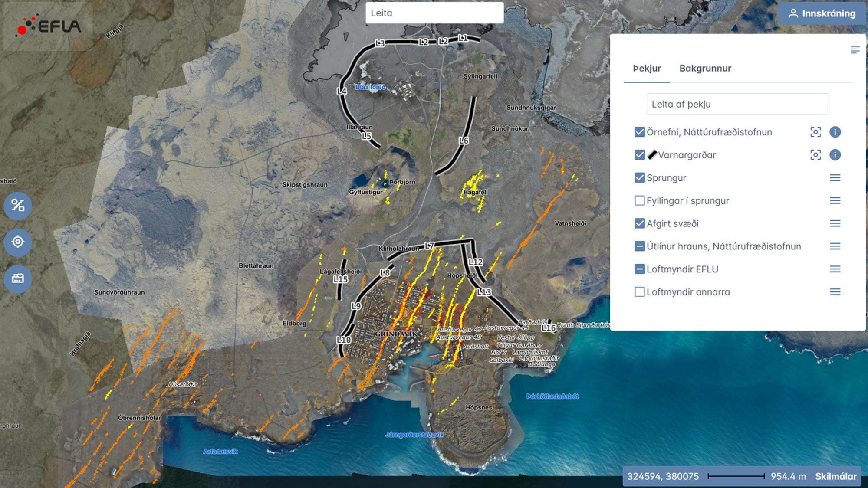
Task: Open the building lookup tool button
Action: tap(18, 278)
